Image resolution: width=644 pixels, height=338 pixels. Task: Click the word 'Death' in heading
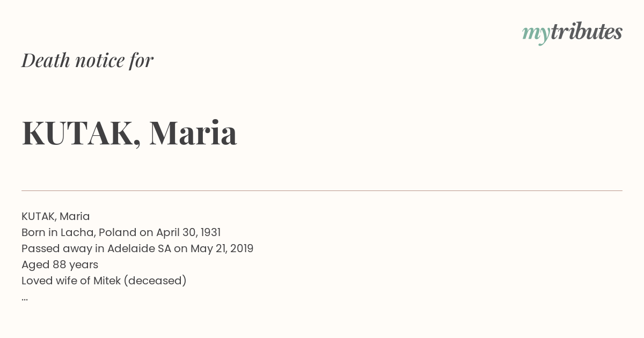tap(46, 60)
